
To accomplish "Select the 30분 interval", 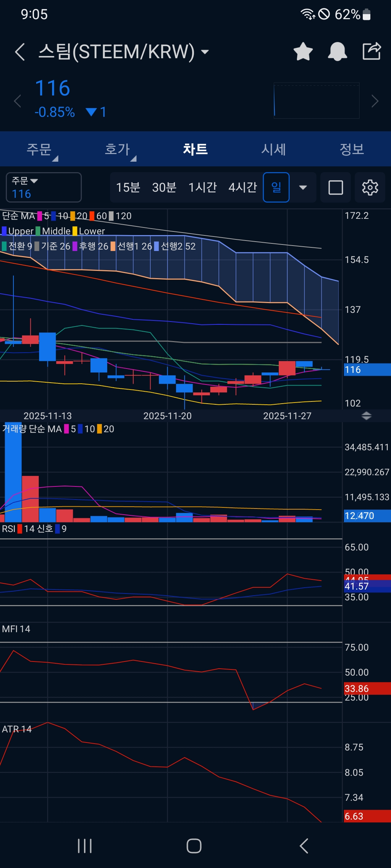I will click(x=164, y=187).
